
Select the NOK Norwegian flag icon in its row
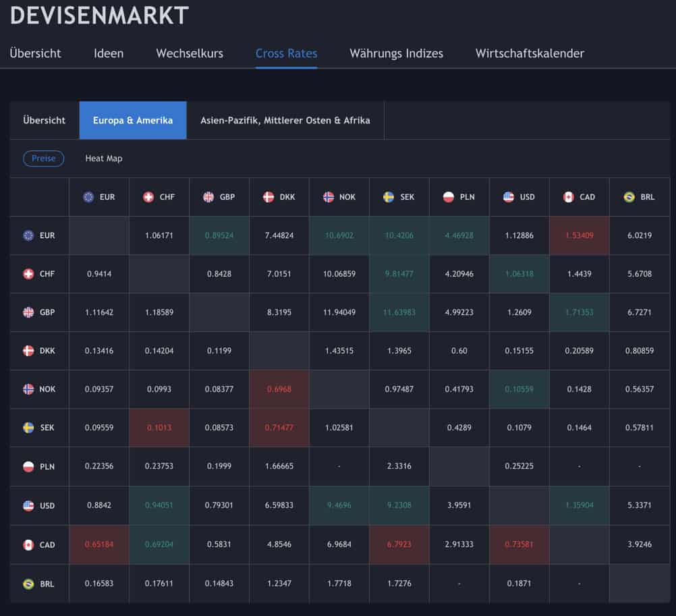[x=27, y=389]
